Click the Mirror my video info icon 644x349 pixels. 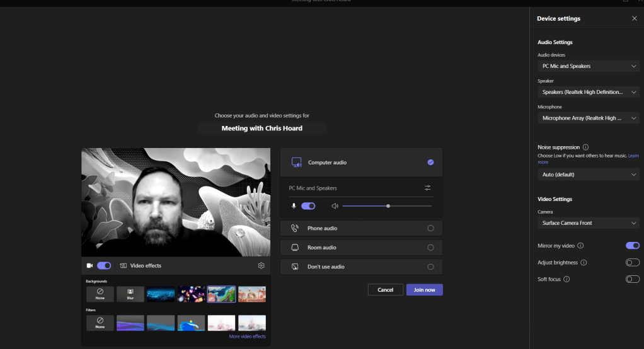pos(580,246)
